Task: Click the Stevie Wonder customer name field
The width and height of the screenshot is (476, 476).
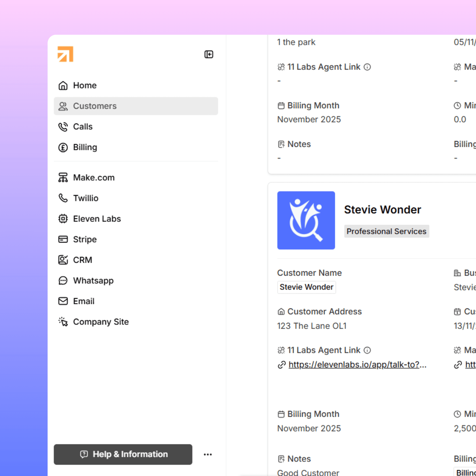Action: [306, 287]
